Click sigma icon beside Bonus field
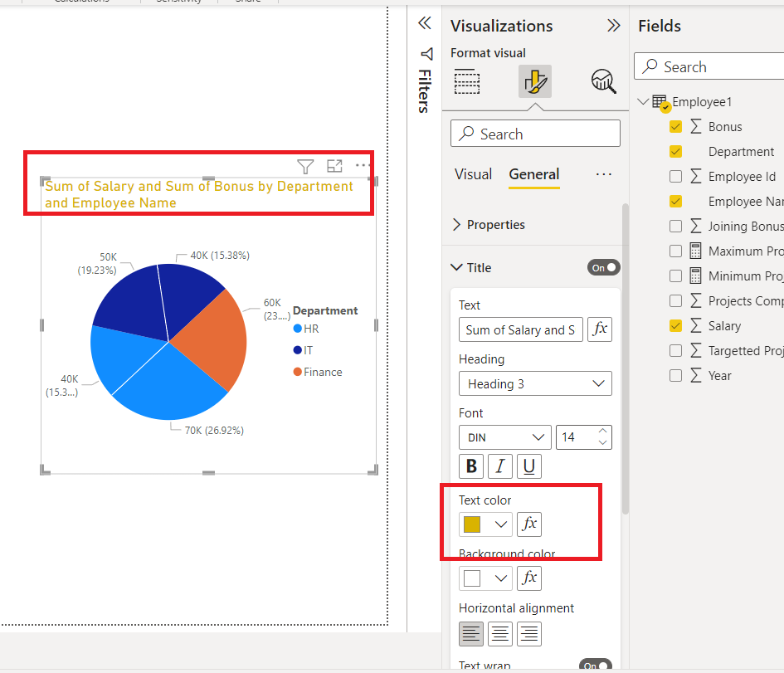The width and height of the screenshot is (784, 673). coord(695,126)
